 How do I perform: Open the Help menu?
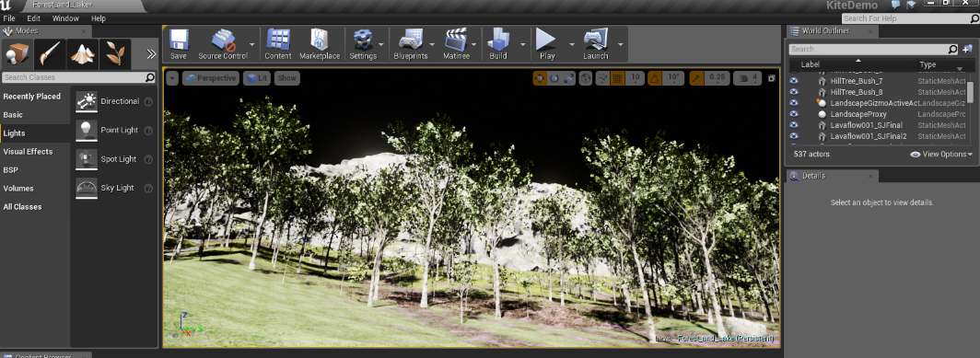coord(99,18)
